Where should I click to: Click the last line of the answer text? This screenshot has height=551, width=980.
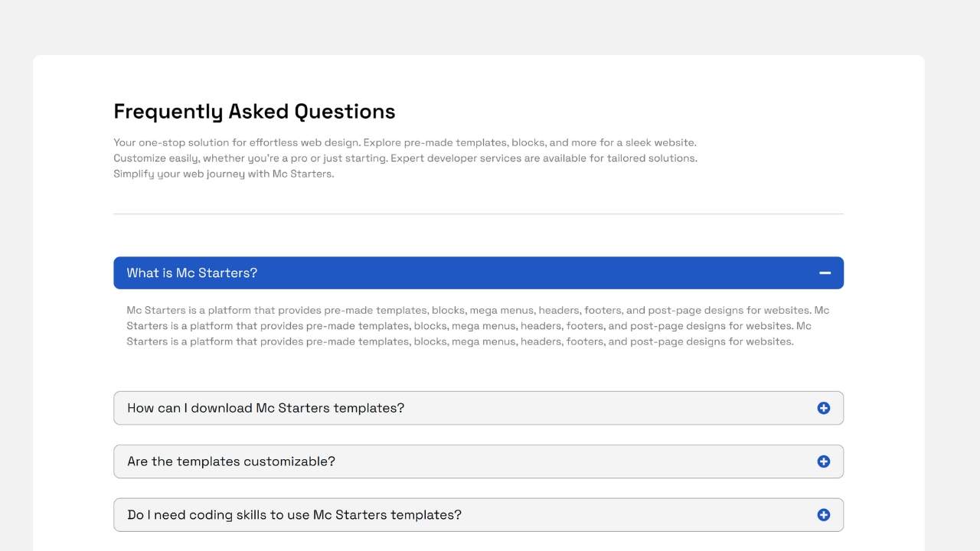point(459,342)
